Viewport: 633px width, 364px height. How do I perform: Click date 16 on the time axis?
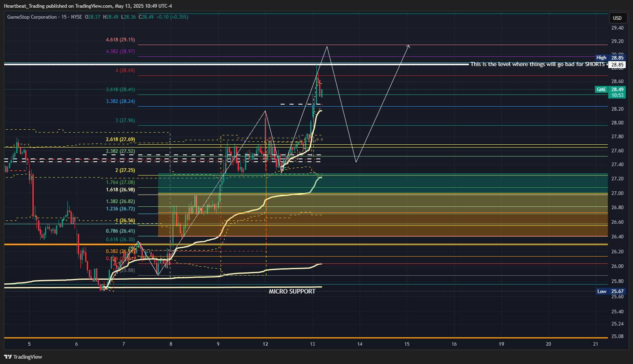tap(454, 344)
